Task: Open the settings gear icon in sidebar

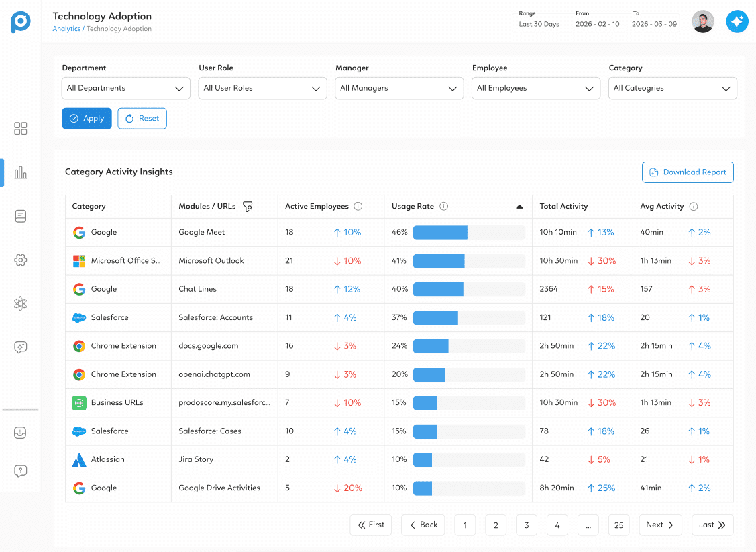Action: click(x=21, y=260)
